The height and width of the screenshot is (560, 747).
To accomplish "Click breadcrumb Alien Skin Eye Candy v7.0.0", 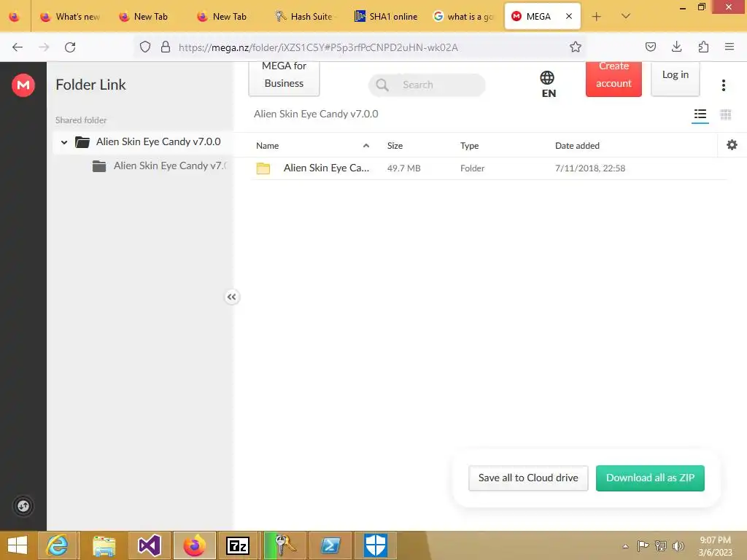I will coord(316,114).
